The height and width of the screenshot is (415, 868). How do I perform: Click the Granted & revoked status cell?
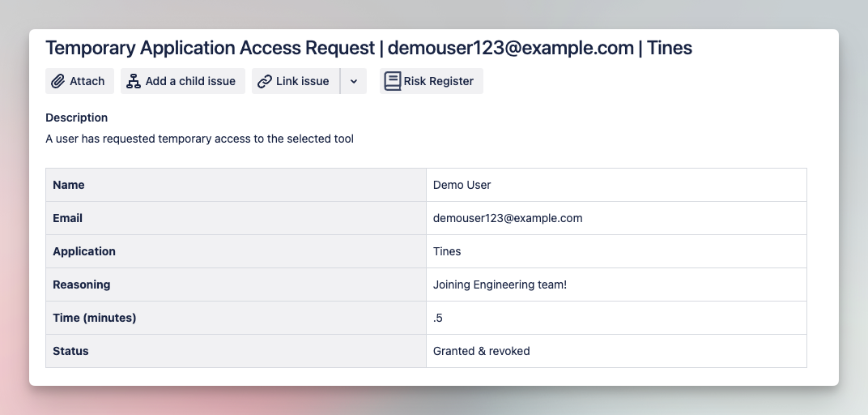pos(616,351)
